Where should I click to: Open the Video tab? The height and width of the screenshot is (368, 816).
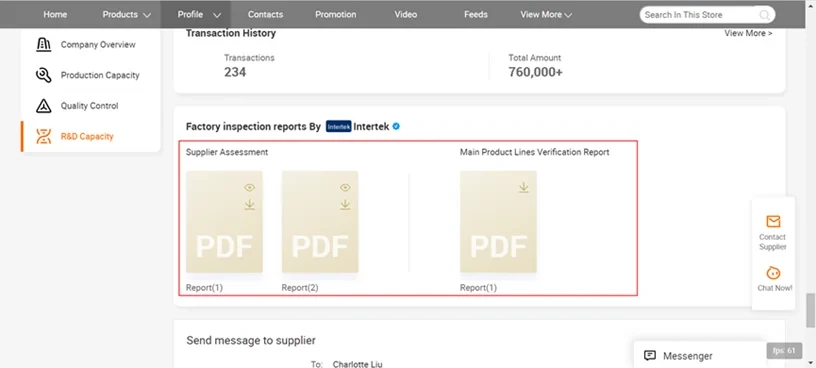click(x=405, y=15)
